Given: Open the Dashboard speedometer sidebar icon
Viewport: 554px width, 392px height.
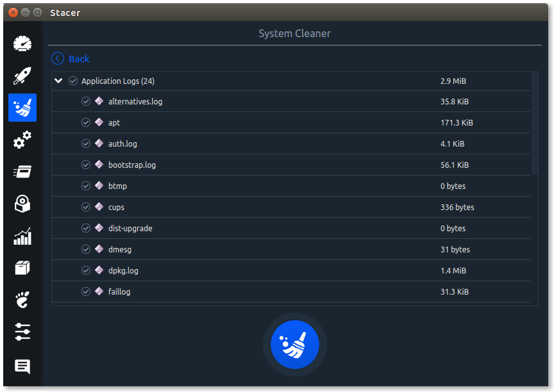Looking at the screenshot, I should tap(22, 44).
